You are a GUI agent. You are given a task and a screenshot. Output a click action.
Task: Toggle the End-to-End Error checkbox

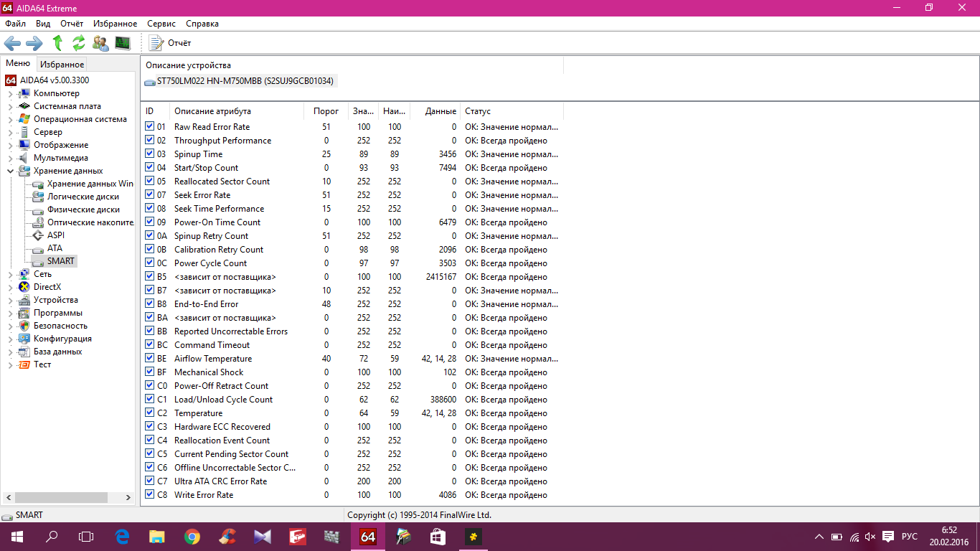pos(149,304)
